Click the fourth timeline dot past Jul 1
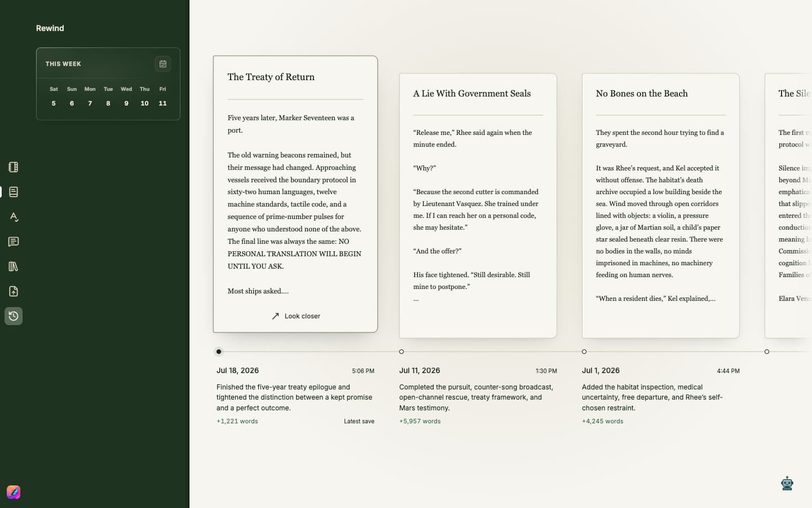This screenshot has height=508, width=812. coord(767,352)
